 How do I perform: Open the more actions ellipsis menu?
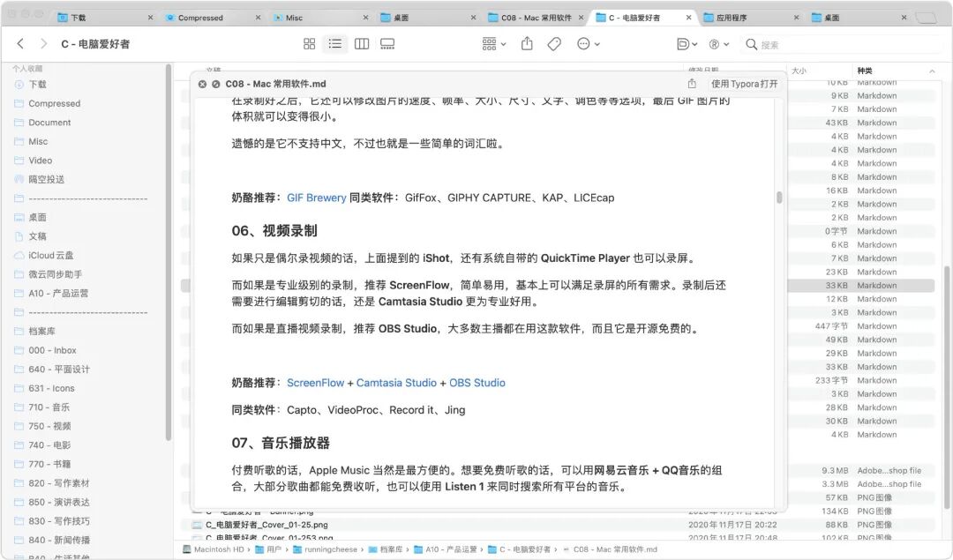[x=588, y=44]
